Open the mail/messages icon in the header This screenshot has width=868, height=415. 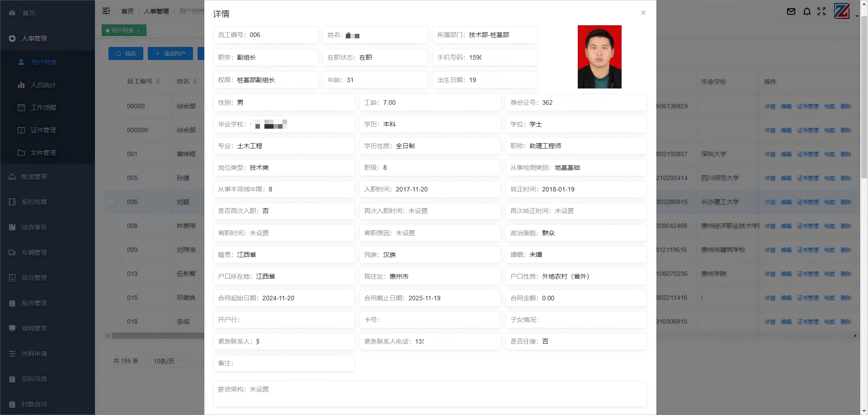[x=791, y=11]
